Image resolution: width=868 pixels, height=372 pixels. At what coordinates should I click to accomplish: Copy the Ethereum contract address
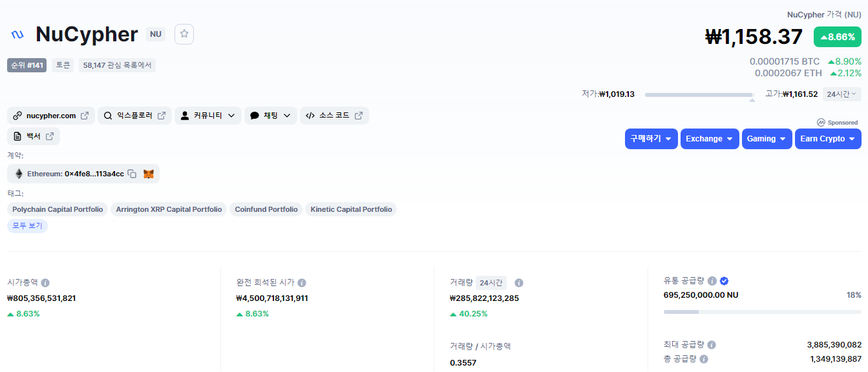click(x=132, y=174)
